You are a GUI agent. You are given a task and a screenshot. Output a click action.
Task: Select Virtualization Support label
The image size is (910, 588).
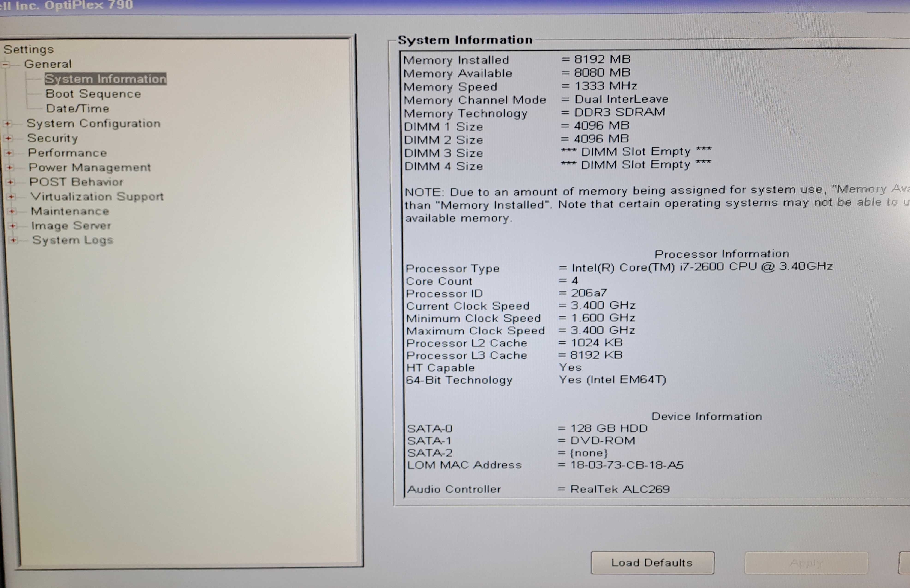coord(97,197)
